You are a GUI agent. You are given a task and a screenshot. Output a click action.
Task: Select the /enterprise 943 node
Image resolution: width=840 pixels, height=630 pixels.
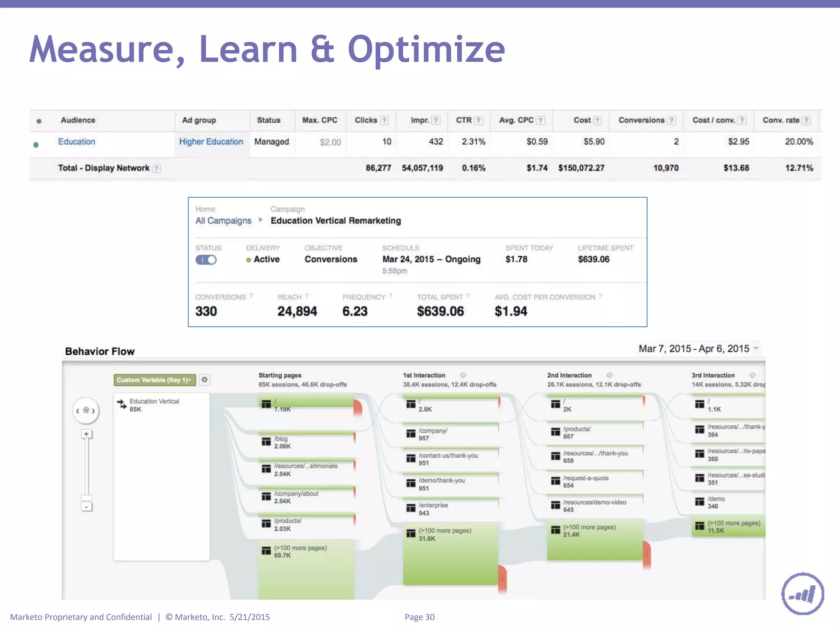coord(451,508)
